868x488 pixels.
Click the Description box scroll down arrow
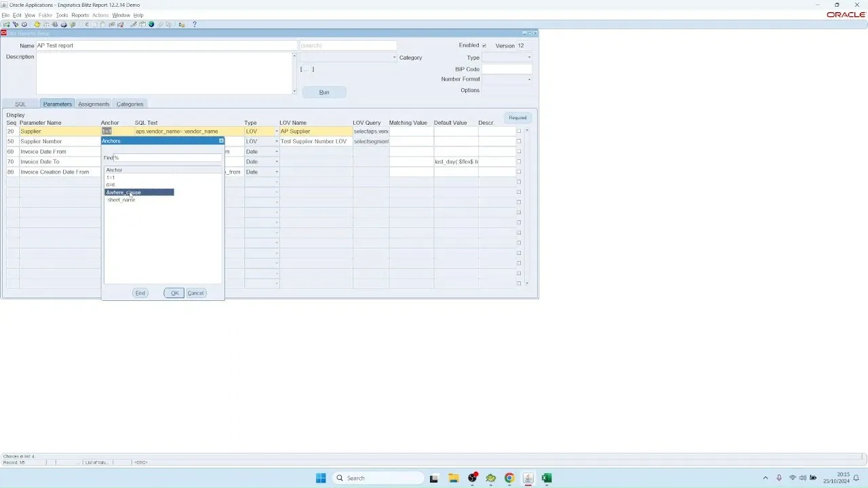pos(294,91)
